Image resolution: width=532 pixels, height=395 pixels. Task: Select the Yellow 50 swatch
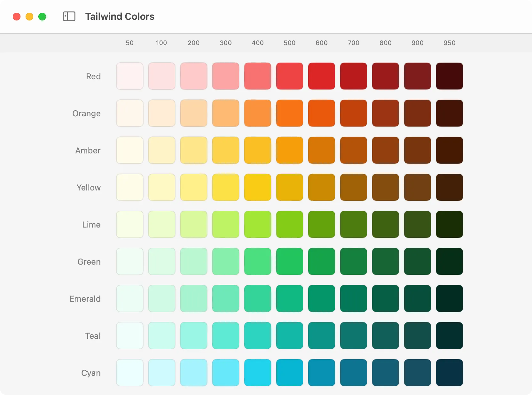129,187
